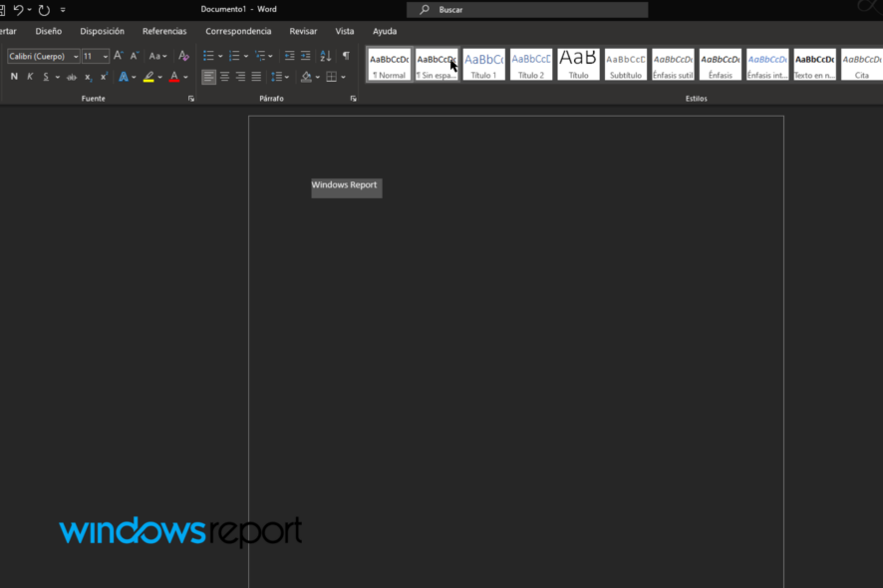Apply the Subtítulo style
Viewport: 883px width, 588px height.
pyautogui.click(x=626, y=64)
